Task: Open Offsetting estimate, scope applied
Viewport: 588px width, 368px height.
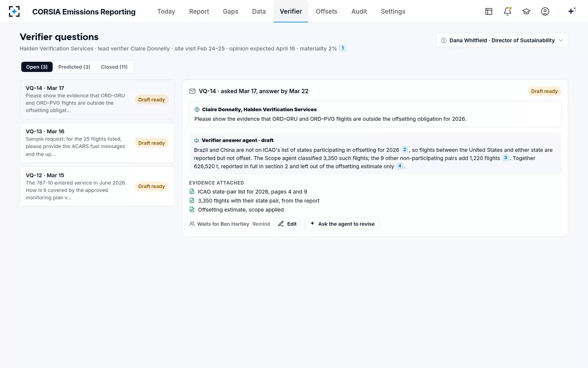Action: tap(241, 210)
